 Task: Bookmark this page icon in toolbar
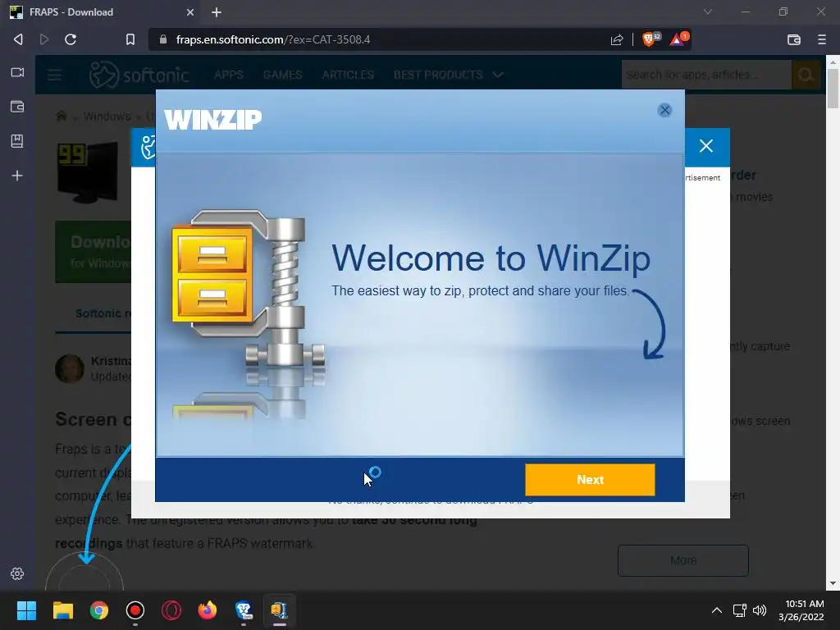tap(130, 39)
